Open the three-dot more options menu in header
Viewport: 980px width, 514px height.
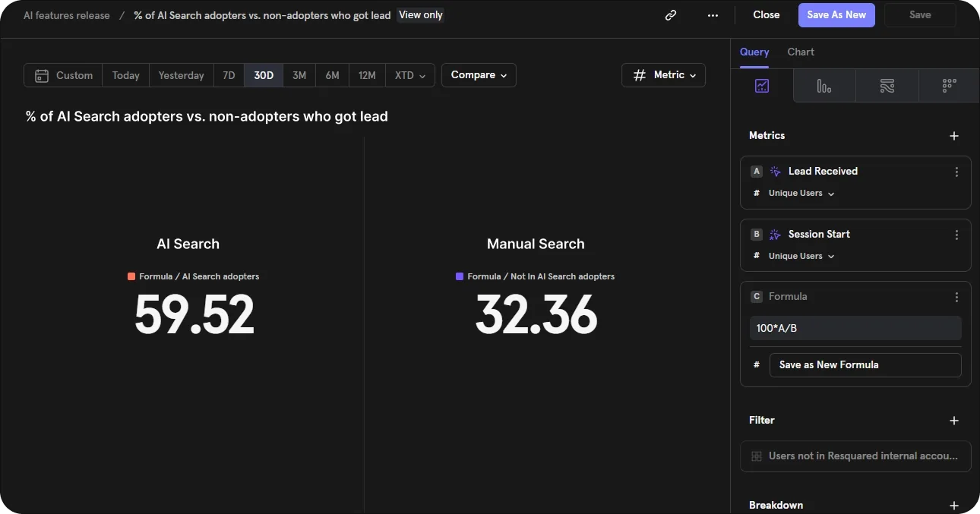(713, 15)
